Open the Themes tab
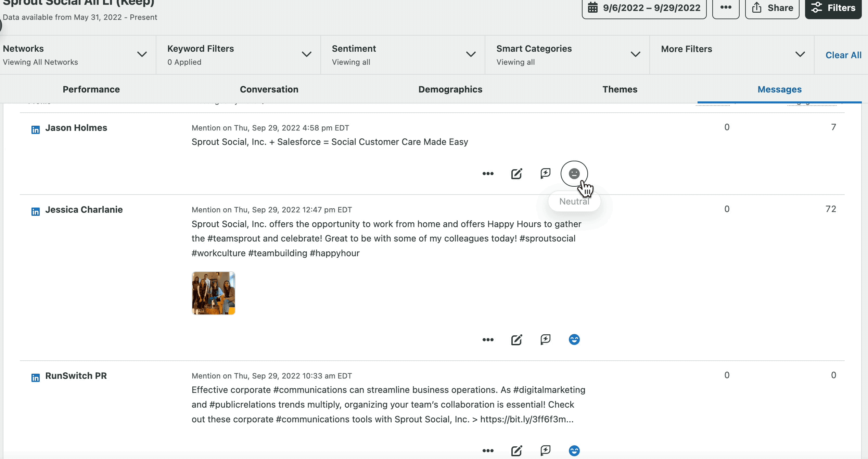868x459 pixels. (620, 89)
